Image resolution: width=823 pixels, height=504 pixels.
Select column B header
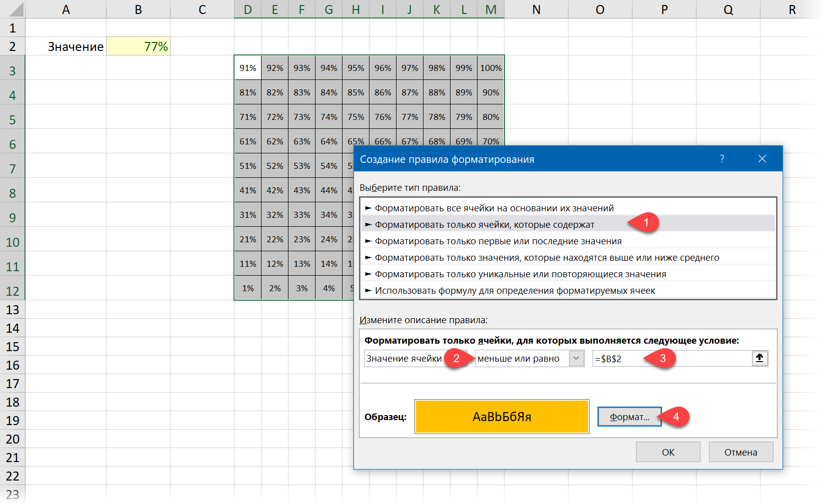tap(138, 9)
